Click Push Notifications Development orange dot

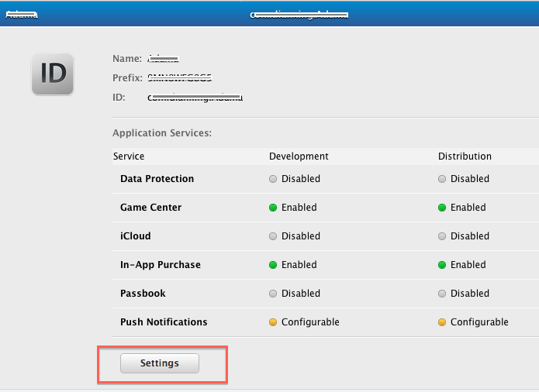pyautogui.click(x=273, y=322)
